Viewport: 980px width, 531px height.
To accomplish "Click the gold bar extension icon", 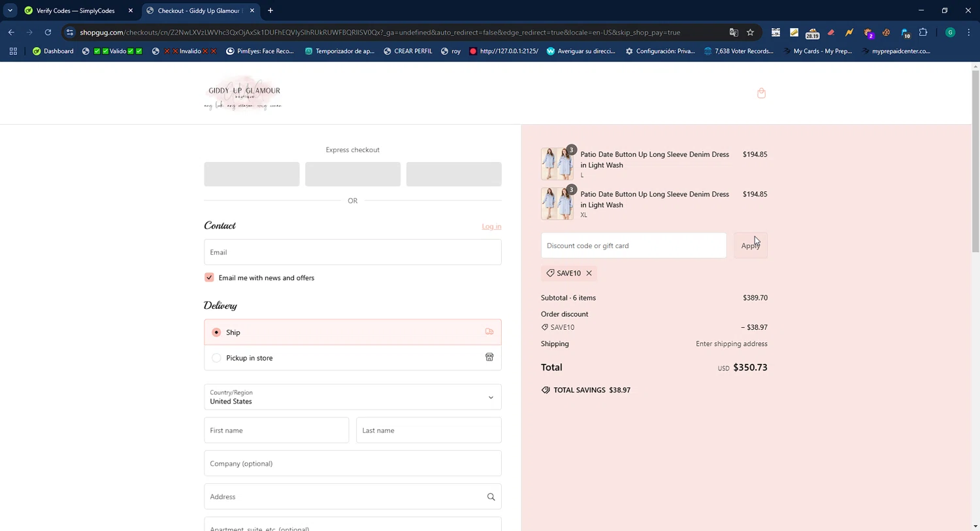I will coord(794,32).
